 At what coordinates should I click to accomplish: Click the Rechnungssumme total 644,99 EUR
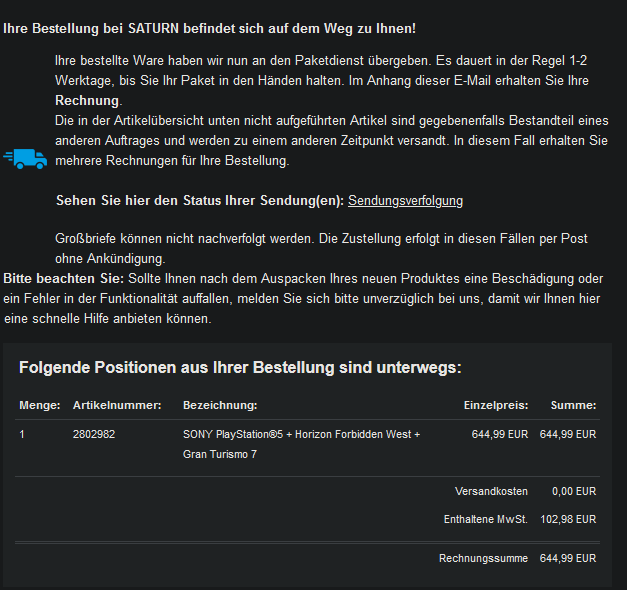(568, 558)
